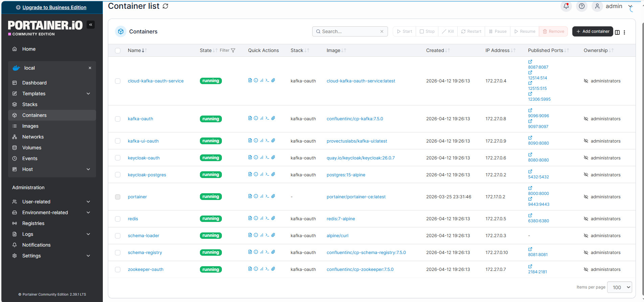644x302 pixels.
Task: Open the notifications bell icon
Action: (x=566, y=6)
